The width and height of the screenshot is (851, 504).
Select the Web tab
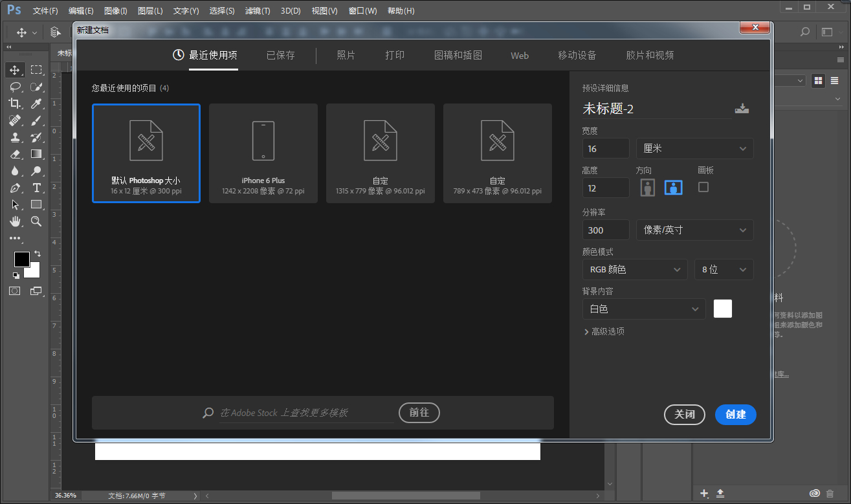click(520, 56)
